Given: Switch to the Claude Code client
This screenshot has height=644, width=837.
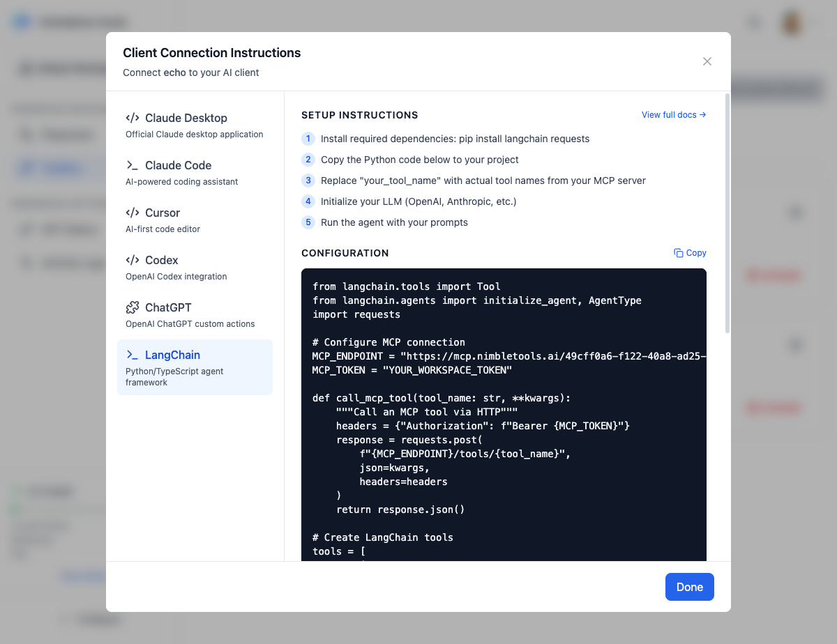Looking at the screenshot, I should pos(195,172).
